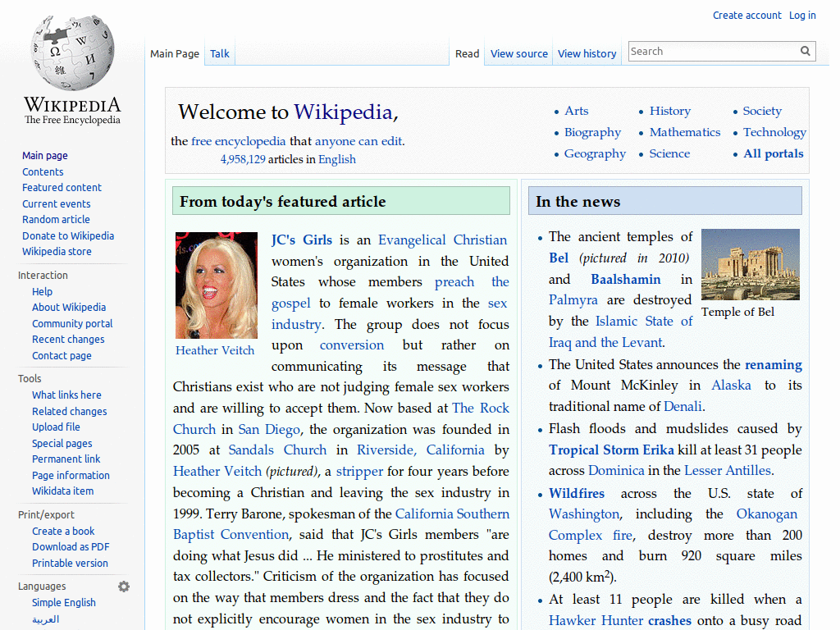Open the History portal link
This screenshot has width=840, height=630.
point(670,111)
